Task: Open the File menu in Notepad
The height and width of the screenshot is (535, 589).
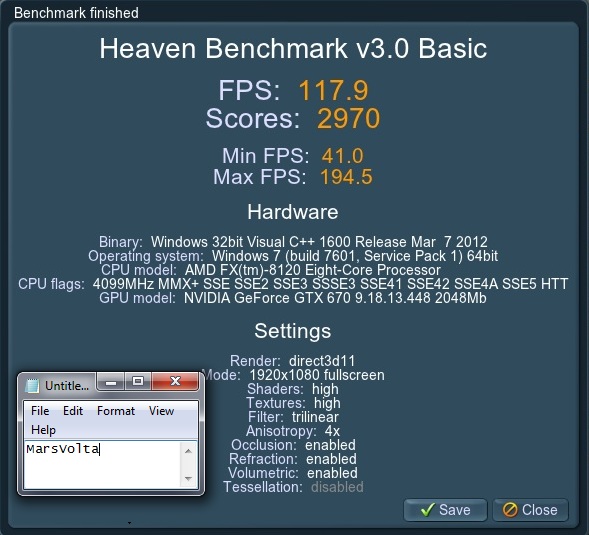Action: pyautogui.click(x=40, y=411)
